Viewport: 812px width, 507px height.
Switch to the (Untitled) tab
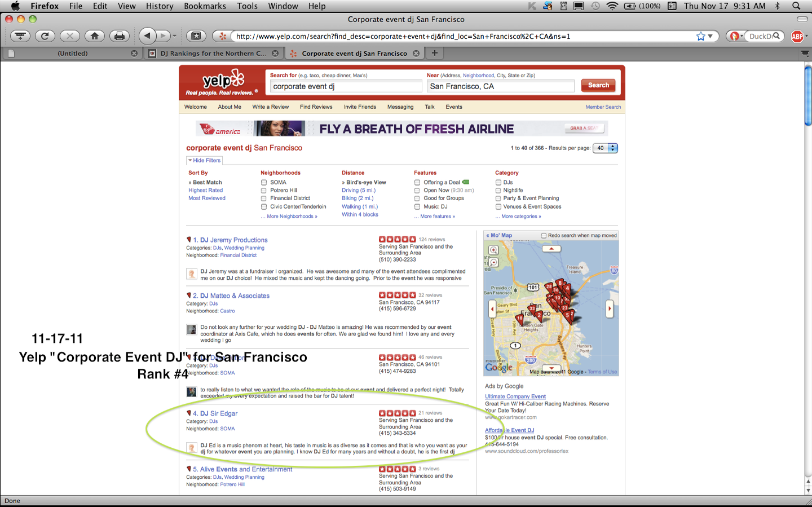pos(72,54)
